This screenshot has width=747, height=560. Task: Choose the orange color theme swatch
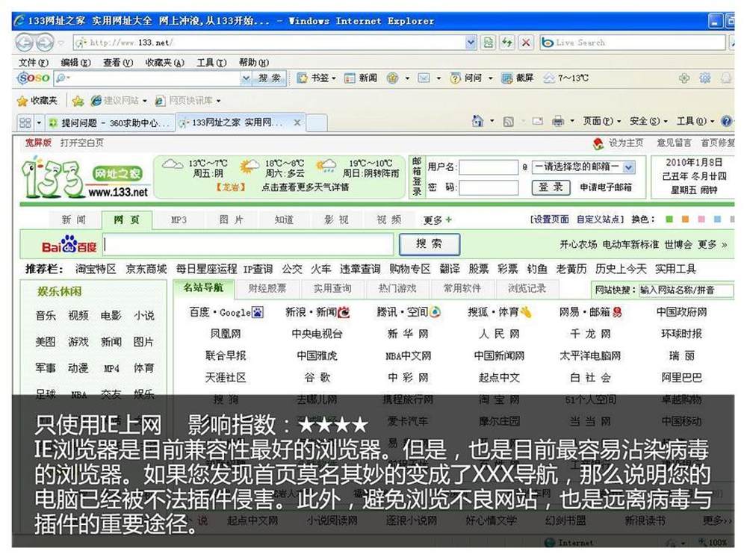pos(685,219)
